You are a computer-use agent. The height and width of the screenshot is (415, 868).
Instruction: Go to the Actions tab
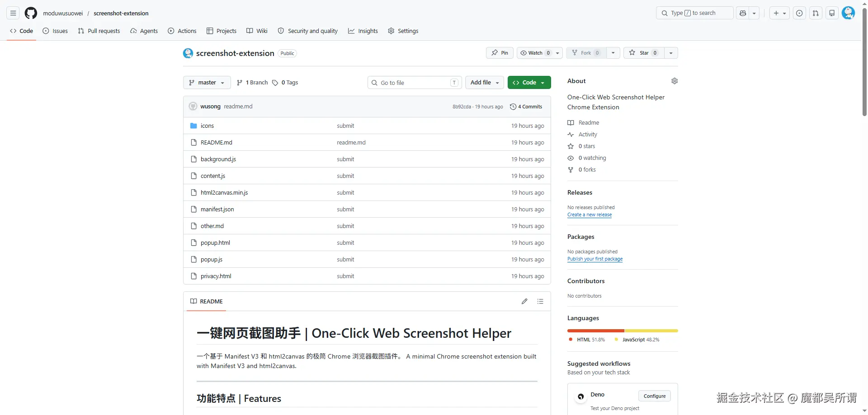[182, 31]
